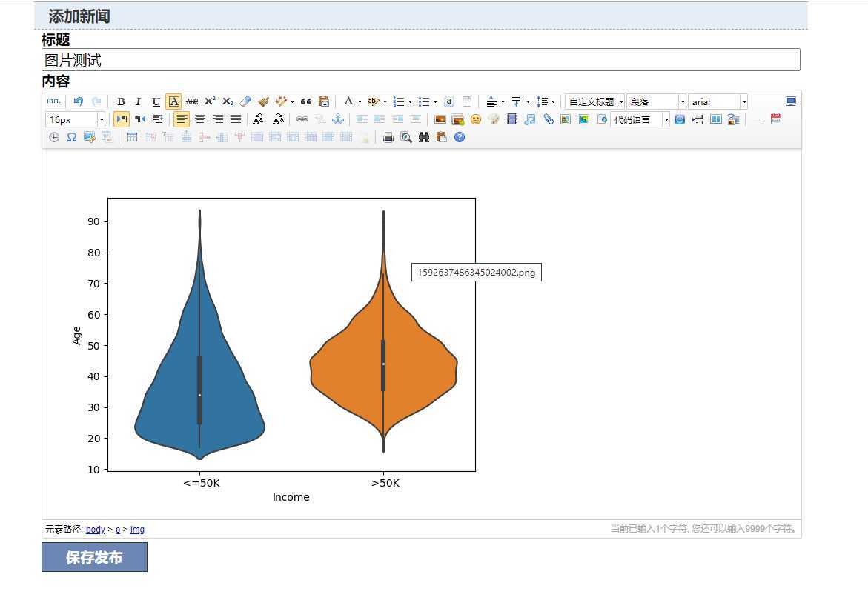Insert a table
The width and height of the screenshot is (868, 600).
tap(132, 137)
